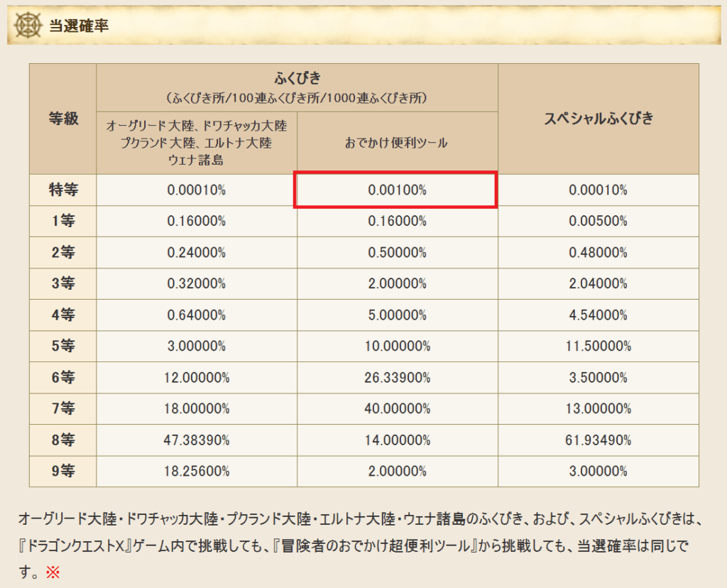Click the 9等 row label
Viewport: 727px width, 588px height.
pyautogui.click(x=62, y=472)
